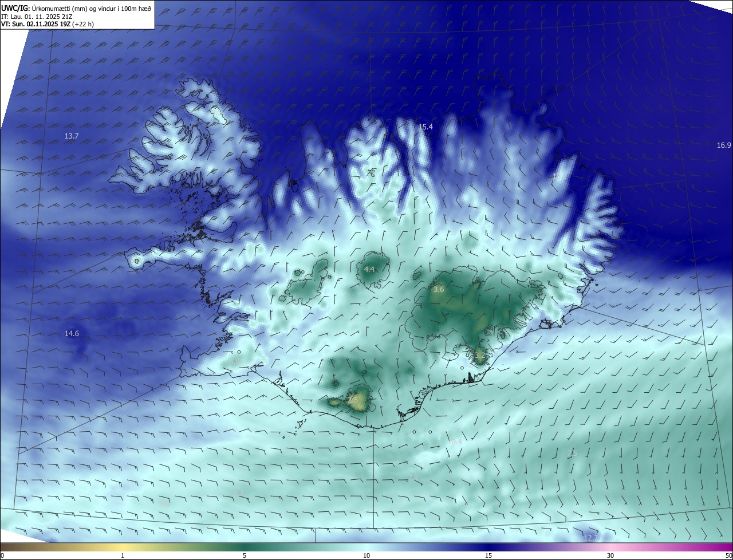Click the 3.6 value label on the map
The height and width of the screenshot is (560, 733).
coord(439,290)
